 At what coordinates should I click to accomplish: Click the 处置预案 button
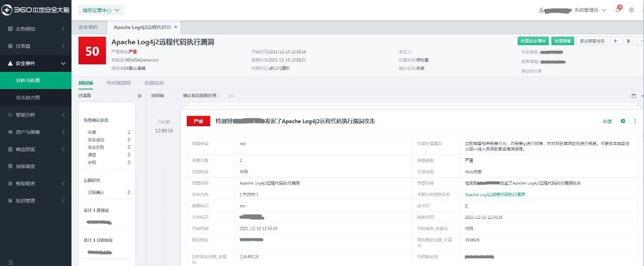click(x=562, y=41)
